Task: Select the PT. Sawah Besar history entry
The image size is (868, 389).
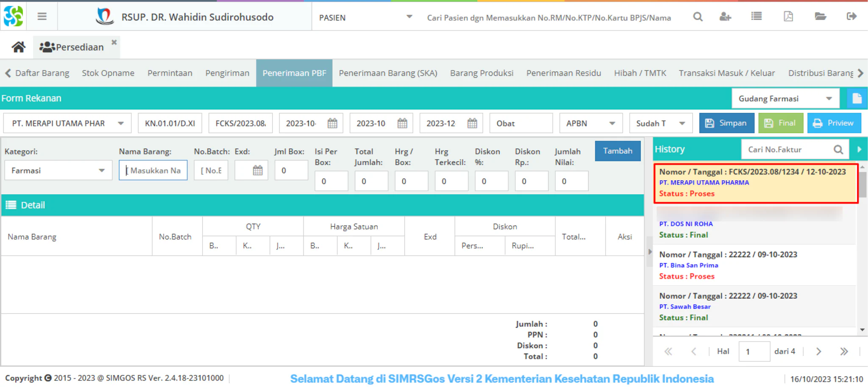Action: click(754, 306)
